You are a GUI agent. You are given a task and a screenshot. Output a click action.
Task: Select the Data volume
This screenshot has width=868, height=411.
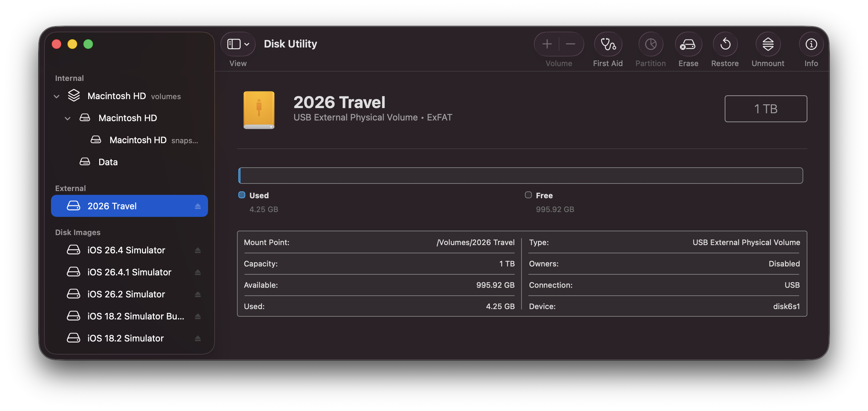(130, 162)
